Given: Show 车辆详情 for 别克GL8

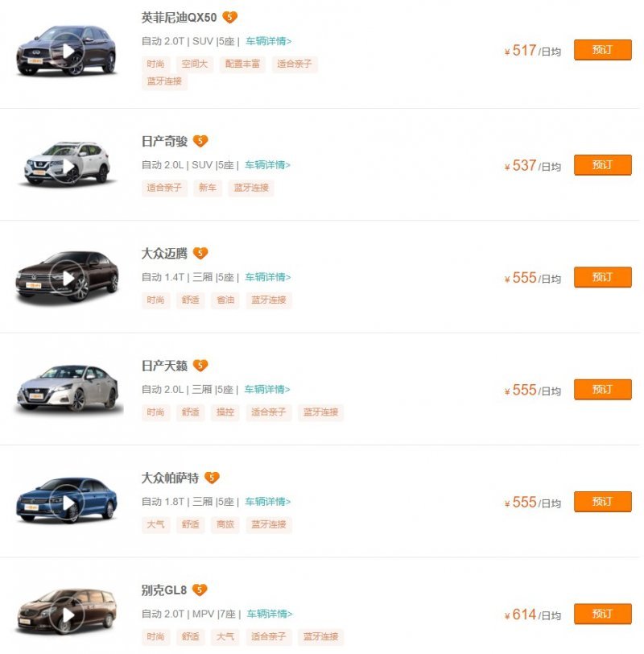Looking at the screenshot, I should pos(270,614).
